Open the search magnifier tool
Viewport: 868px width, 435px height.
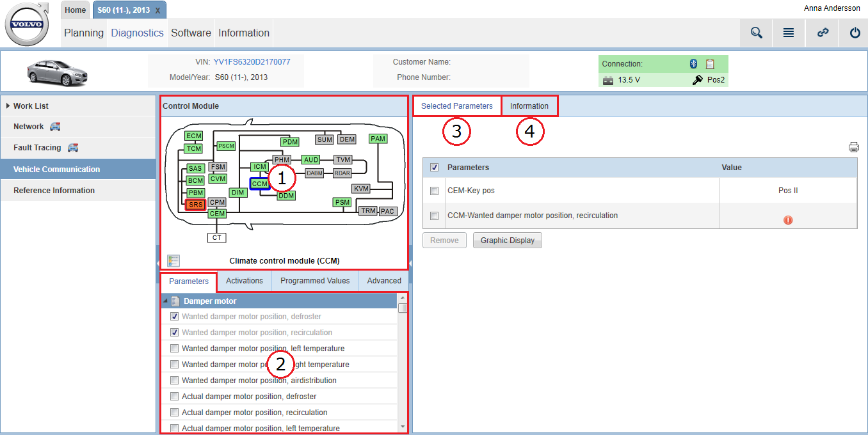pyautogui.click(x=756, y=33)
